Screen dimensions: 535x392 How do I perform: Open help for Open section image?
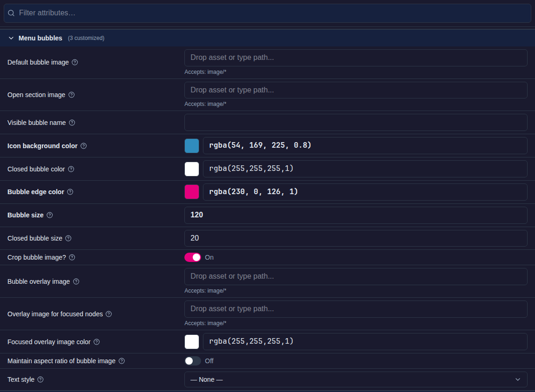click(72, 95)
